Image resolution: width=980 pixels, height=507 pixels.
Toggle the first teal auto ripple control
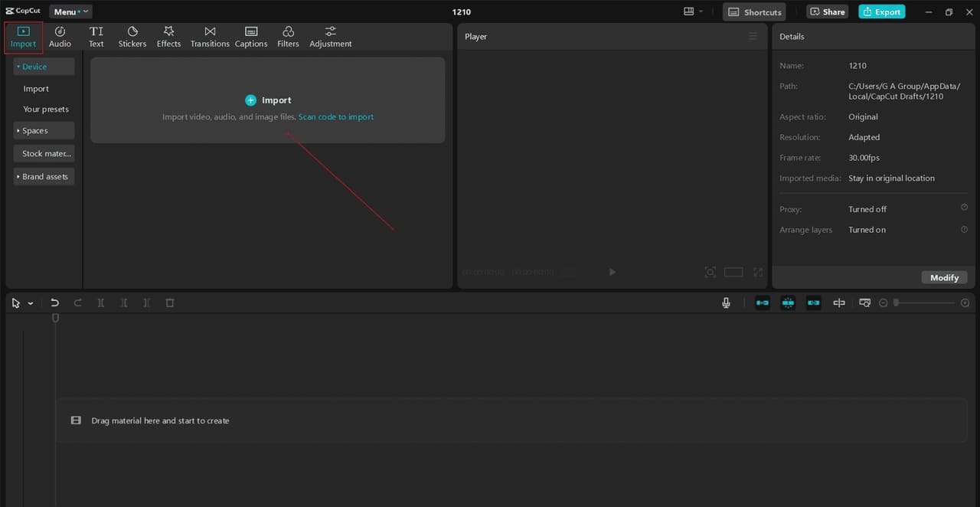point(762,303)
